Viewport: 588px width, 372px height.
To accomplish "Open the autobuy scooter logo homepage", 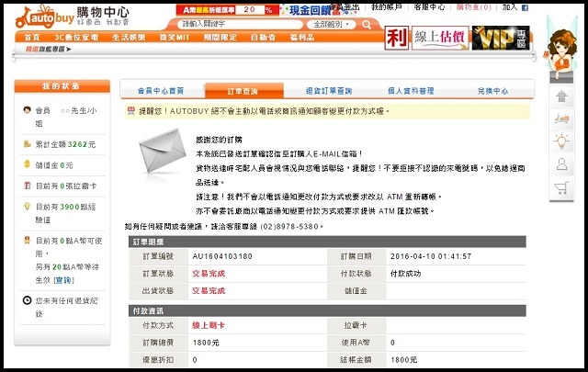I will (x=44, y=17).
